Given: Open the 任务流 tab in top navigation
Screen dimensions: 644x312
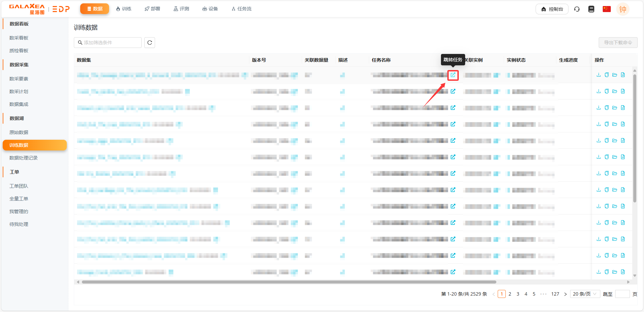Looking at the screenshot, I should tap(241, 9).
